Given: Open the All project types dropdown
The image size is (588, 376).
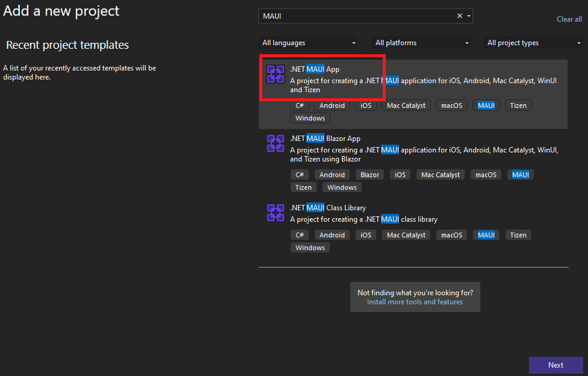Looking at the screenshot, I should (534, 43).
